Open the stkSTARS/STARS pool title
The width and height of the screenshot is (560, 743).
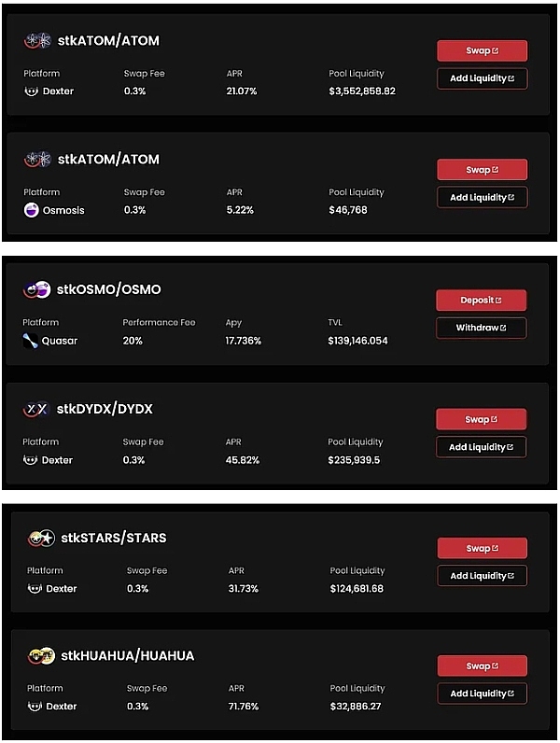[114, 539]
